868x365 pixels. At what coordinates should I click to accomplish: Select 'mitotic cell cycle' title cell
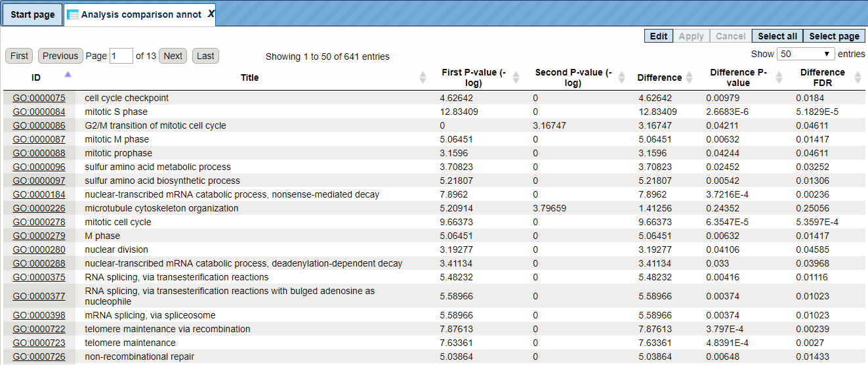(x=118, y=222)
